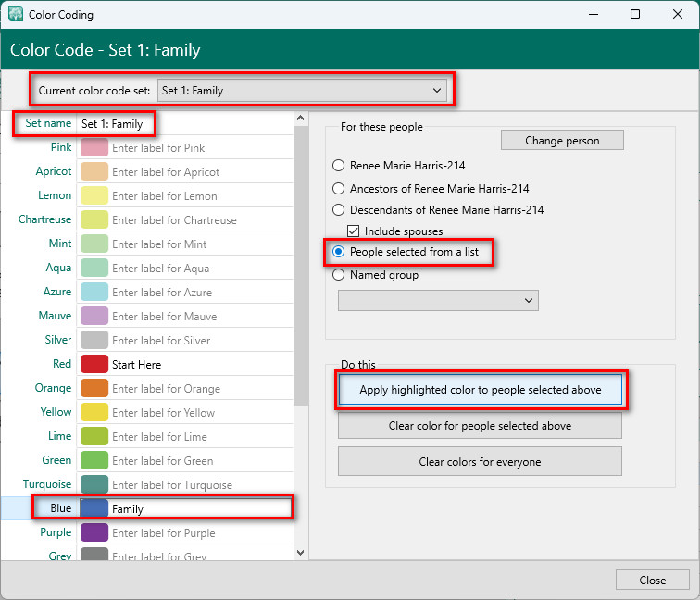Select the Red color swatch
The image size is (700, 600).
(x=94, y=364)
